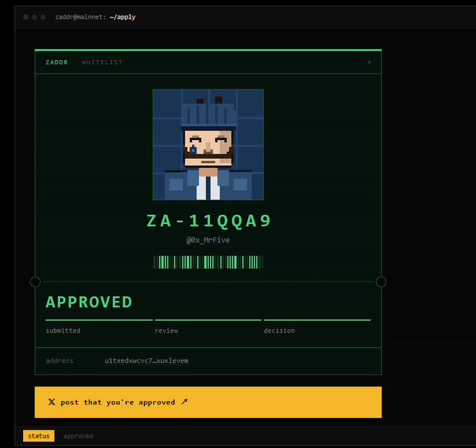476x448 pixels.
Task: Click the WHITELIST label in card header
Action: pos(102,62)
